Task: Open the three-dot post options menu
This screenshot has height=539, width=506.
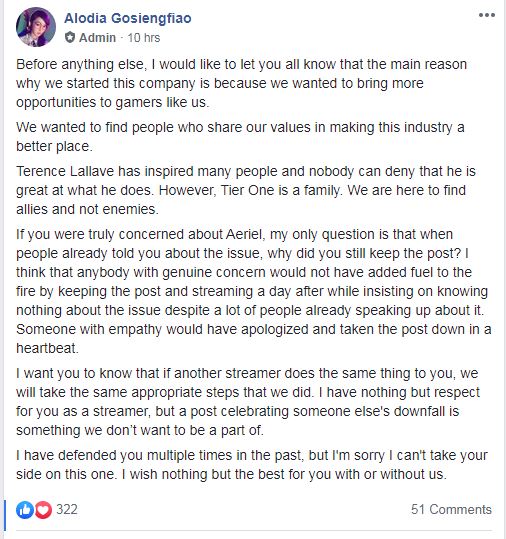Action: click(x=487, y=15)
